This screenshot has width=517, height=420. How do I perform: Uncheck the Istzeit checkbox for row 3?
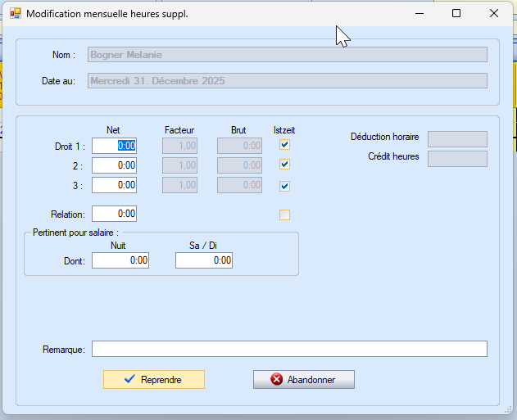(284, 186)
